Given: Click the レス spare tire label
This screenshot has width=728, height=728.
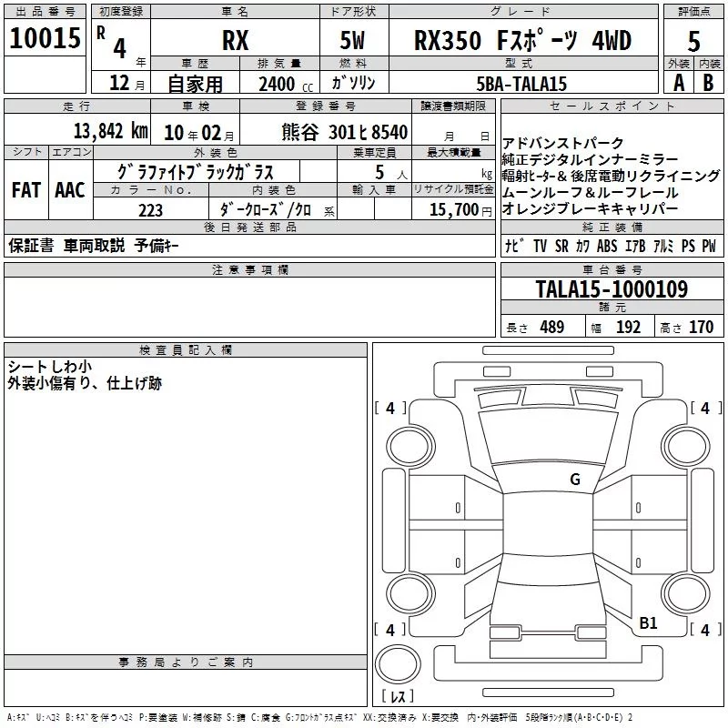Looking at the screenshot, I should (397, 696).
